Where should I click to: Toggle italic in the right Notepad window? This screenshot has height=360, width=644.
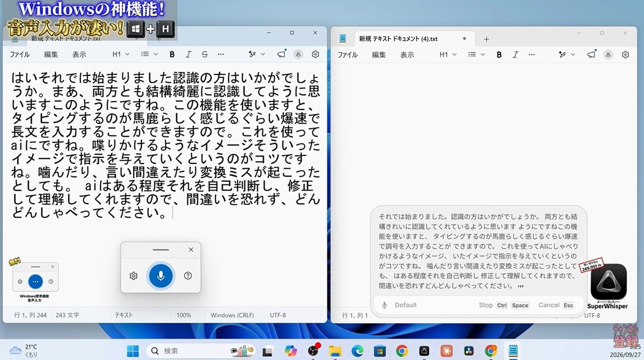click(515, 54)
